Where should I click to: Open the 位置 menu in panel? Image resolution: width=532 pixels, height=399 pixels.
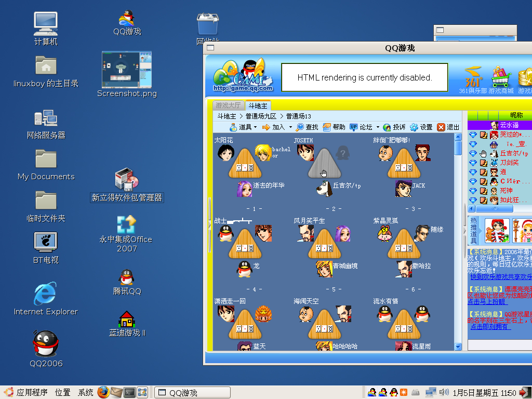63,393
